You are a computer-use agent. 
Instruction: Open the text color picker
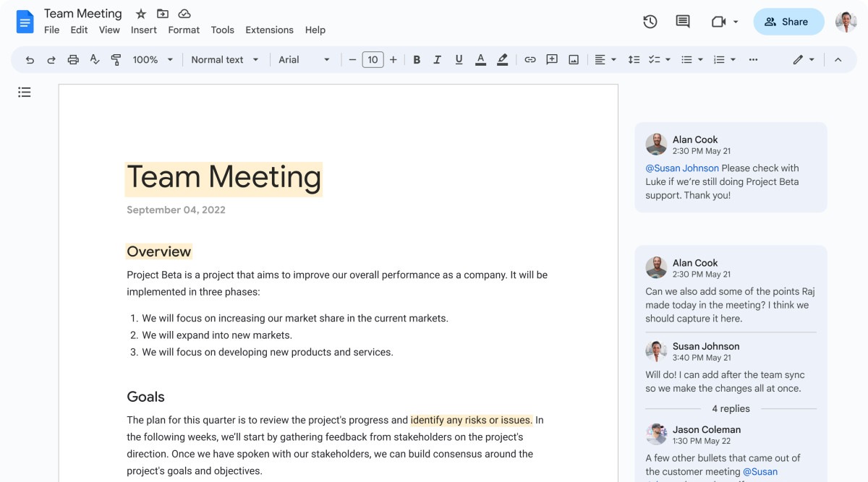click(480, 59)
